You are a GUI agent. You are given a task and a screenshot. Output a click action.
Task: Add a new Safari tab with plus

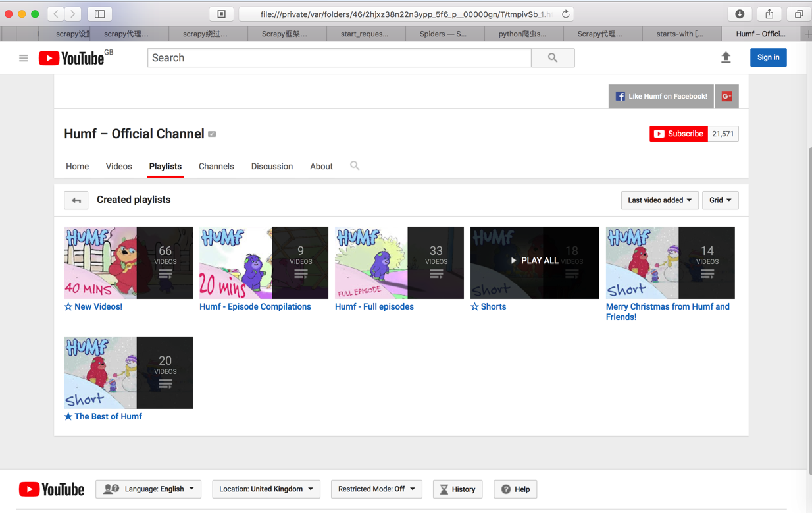tap(807, 34)
